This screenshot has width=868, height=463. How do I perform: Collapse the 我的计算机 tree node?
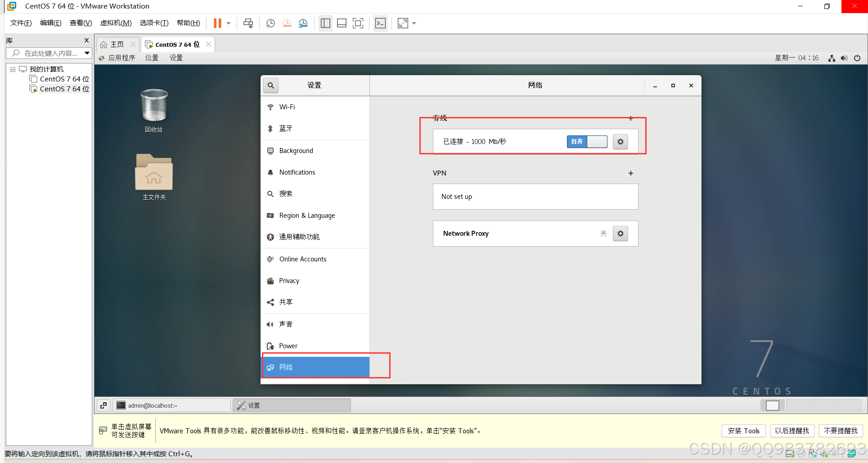point(13,69)
